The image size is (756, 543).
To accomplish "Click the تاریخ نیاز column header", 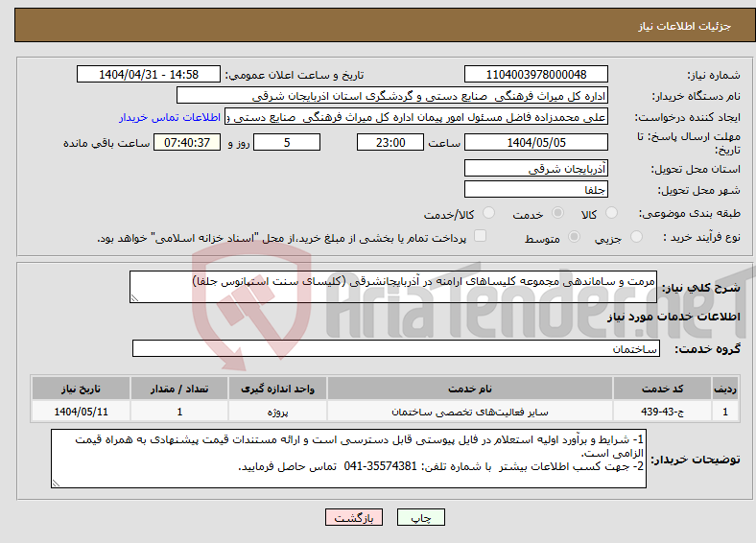I will tap(81, 389).
